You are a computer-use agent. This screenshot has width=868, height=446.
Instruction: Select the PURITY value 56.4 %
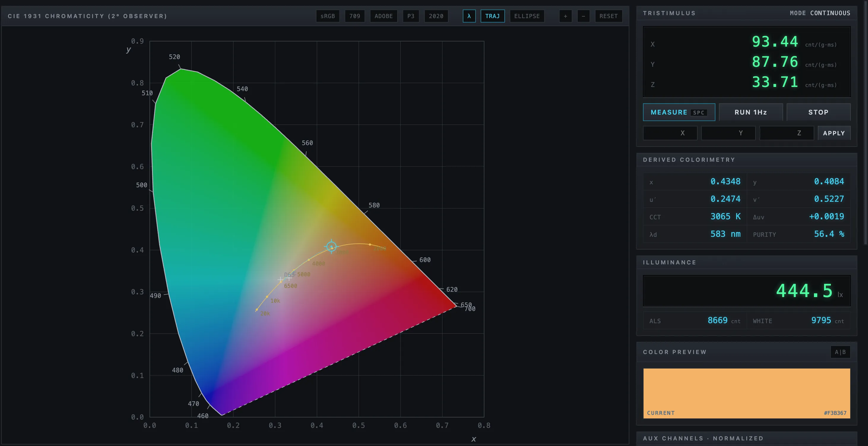[x=829, y=234]
